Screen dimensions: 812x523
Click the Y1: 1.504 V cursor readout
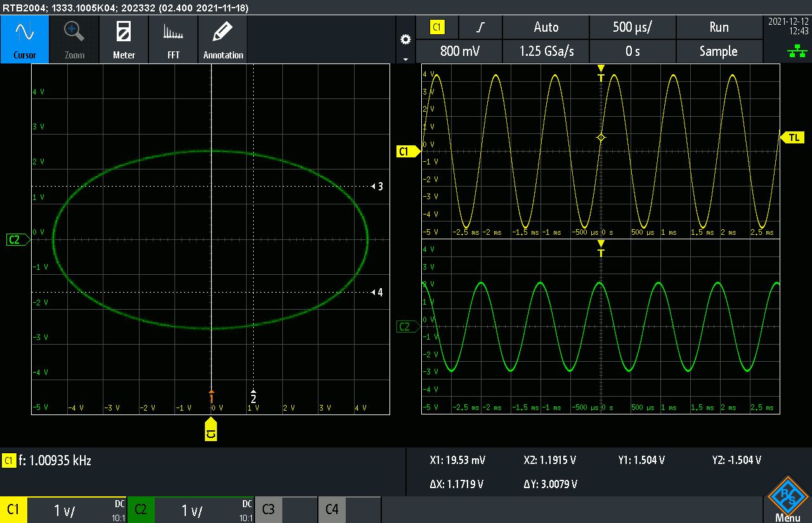(641, 460)
